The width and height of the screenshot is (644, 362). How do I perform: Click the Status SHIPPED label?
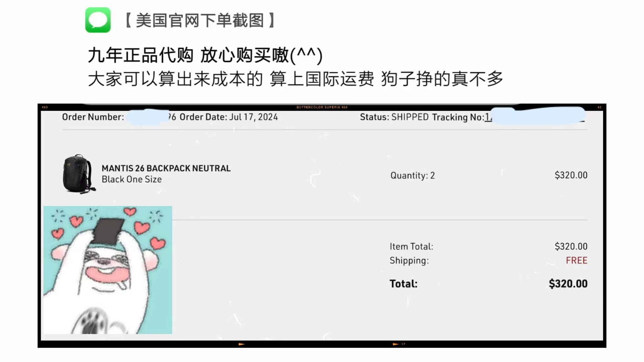394,117
